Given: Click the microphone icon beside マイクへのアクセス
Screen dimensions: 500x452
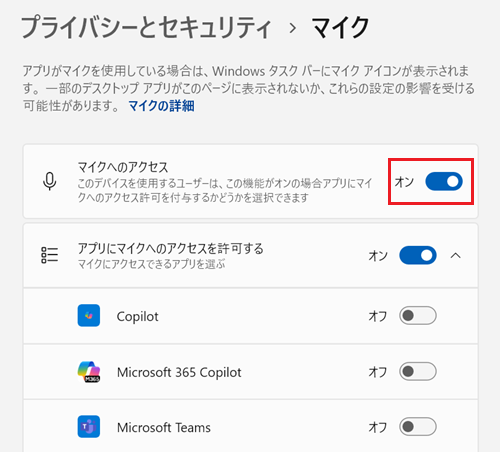Looking at the screenshot, I should [x=50, y=181].
